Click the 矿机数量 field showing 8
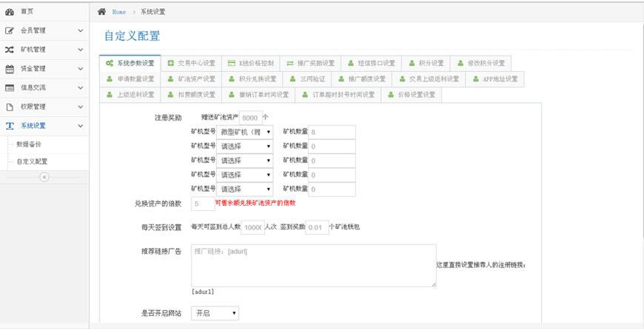This screenshot has height=329, width=644. point(332,132)
